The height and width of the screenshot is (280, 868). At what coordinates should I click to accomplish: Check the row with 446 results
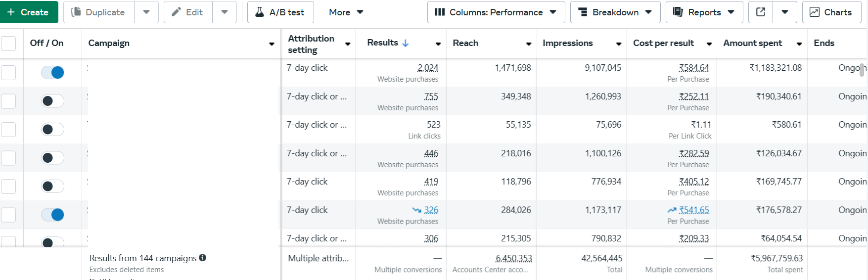click(8, 158)
